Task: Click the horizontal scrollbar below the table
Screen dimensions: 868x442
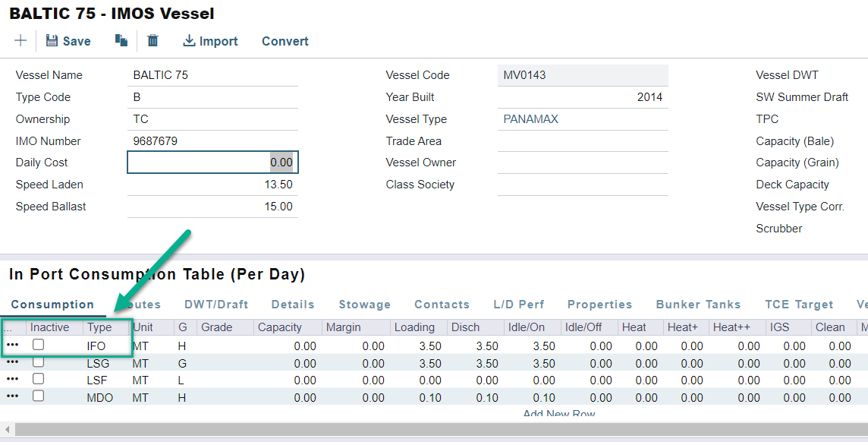Action: point(434,430)
